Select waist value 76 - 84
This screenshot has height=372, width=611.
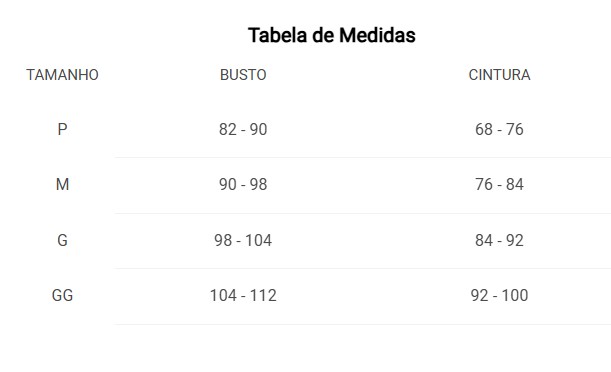pos(499,184)
